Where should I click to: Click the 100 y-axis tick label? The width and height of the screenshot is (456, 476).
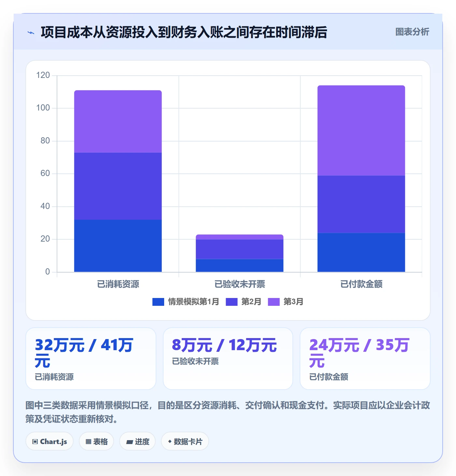tap(43, 108)
